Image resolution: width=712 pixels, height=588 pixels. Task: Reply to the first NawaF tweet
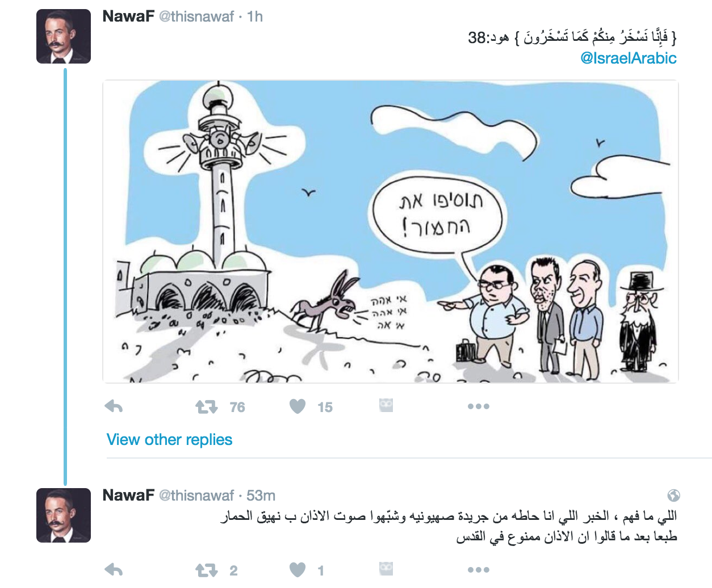pyautogui.click(x=114, y=406)
